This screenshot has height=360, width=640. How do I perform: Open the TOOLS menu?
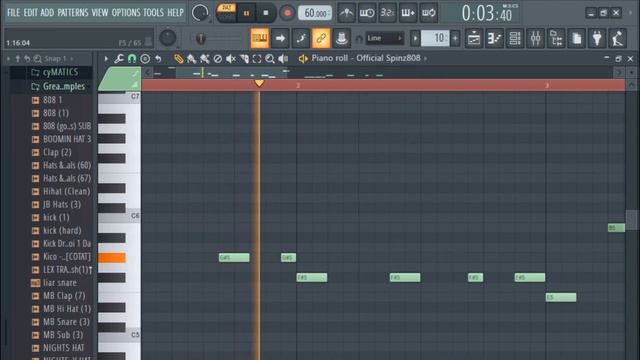click(x=153, y=13)
